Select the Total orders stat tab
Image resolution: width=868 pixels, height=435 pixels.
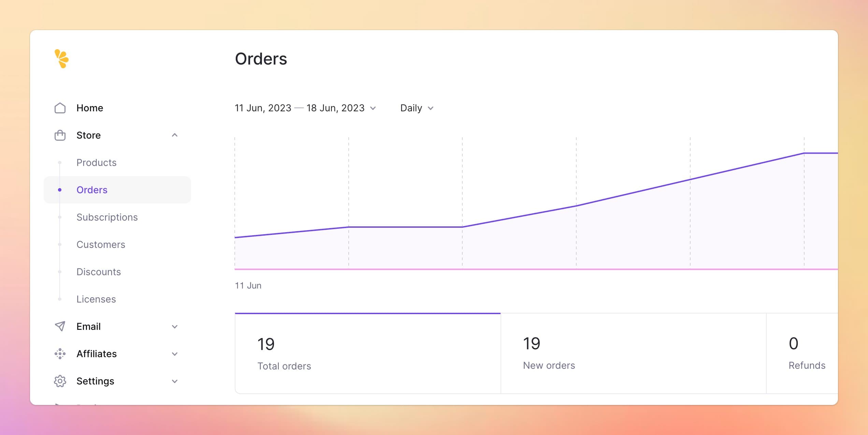[367, 353]
